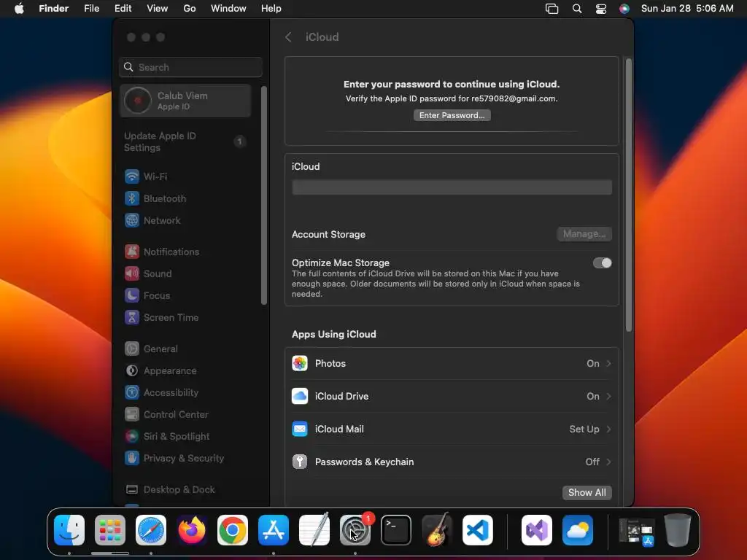
Task: Click the main pane vertical scrollbar
Action: [x=629, y=195]
